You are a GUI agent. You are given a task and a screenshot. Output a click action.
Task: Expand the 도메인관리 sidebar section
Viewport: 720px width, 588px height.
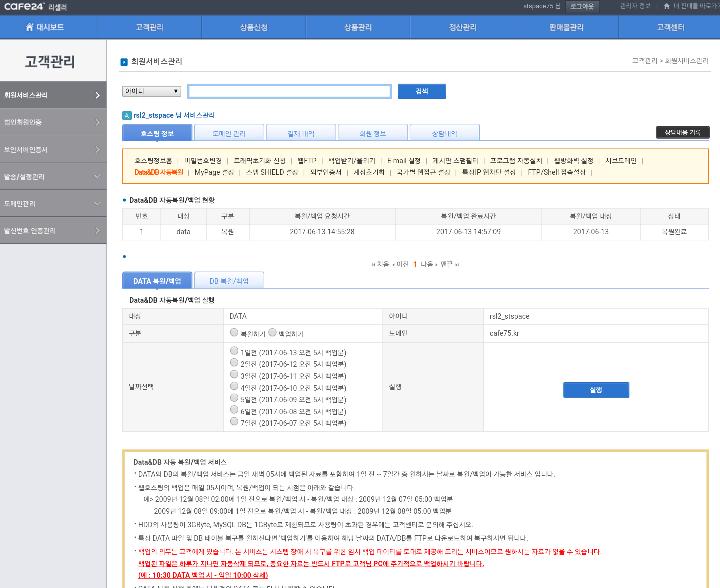53,203
